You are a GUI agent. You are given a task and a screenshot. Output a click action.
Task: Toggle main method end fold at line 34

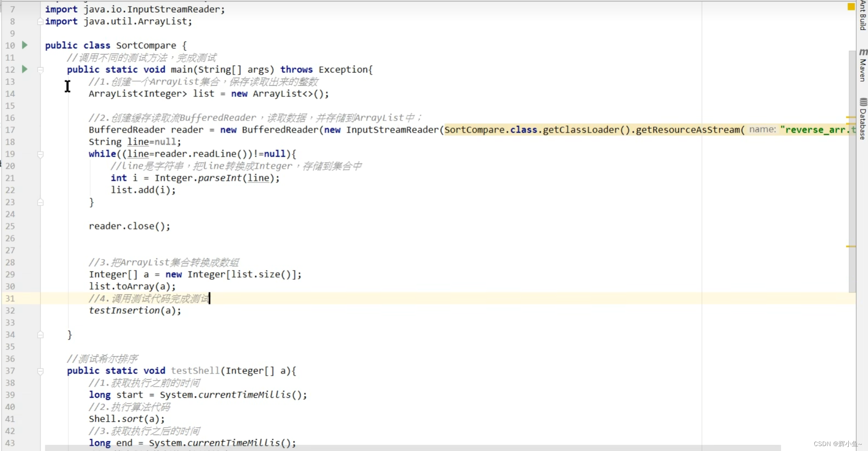[x=40, y=335]
